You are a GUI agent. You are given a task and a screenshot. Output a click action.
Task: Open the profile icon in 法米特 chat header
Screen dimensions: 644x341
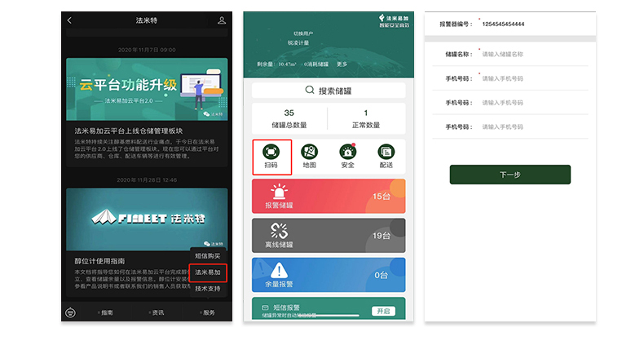(222, 20)
